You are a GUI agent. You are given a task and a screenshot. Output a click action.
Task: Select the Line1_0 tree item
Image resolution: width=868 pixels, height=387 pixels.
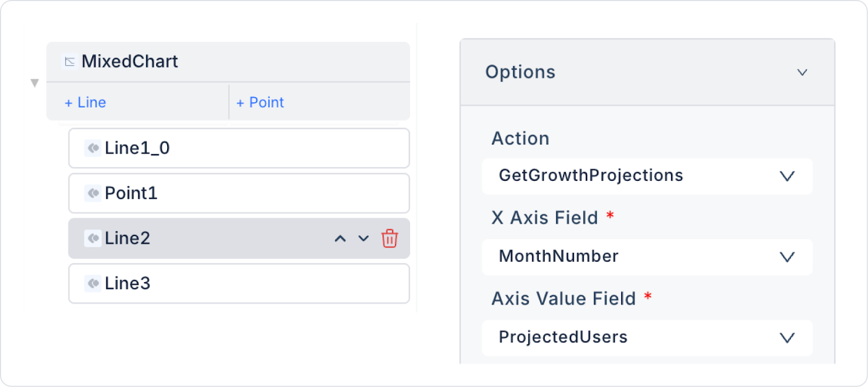coord(239,148)
